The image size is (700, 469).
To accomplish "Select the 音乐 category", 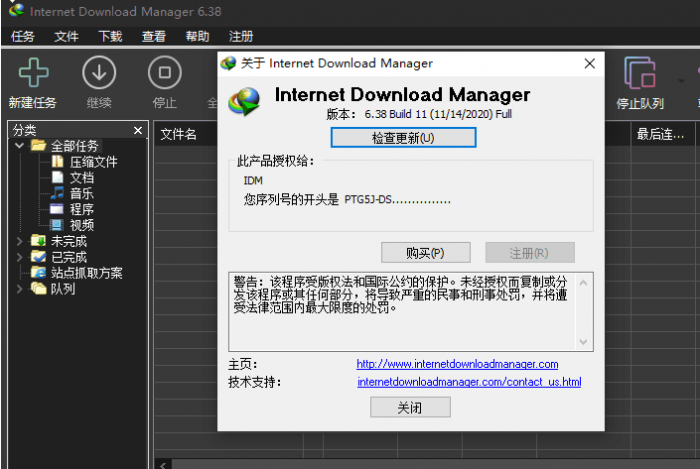I will [82, 193].
